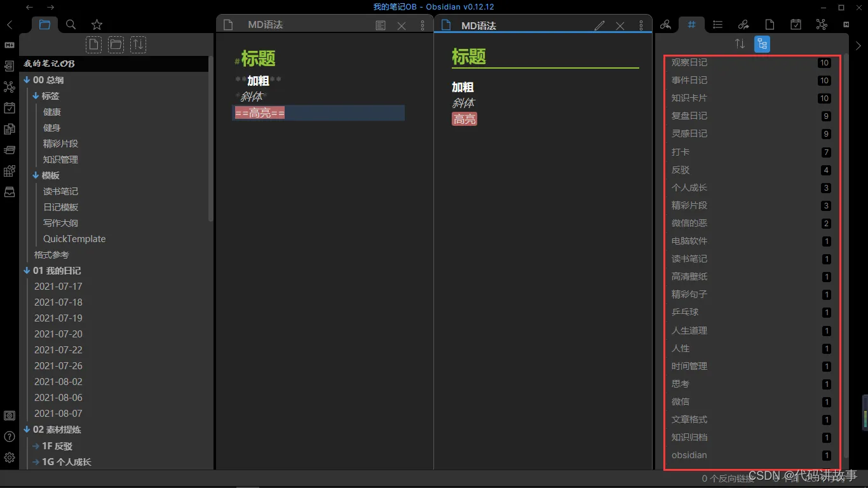Collapse the 标签 folder

36,96
